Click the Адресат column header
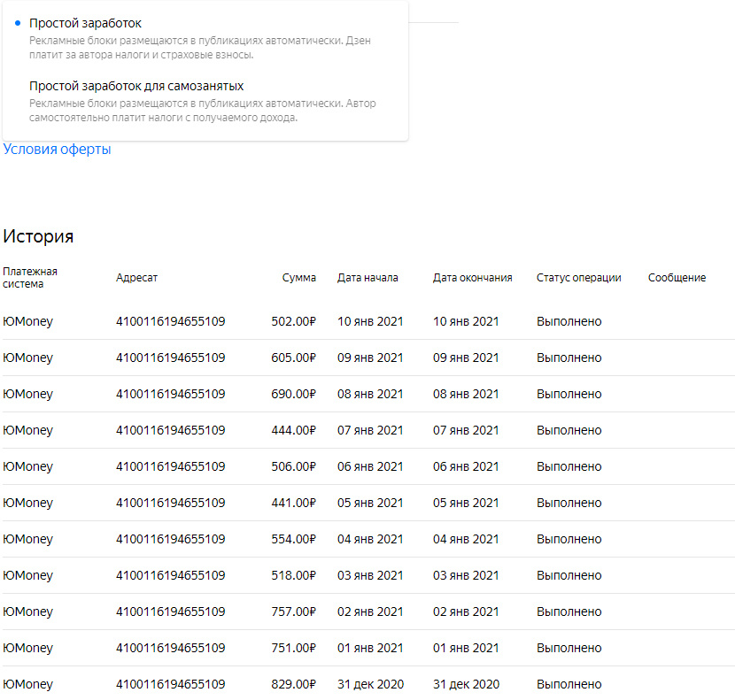The image size is (735, 700). [x=136, y=278]
